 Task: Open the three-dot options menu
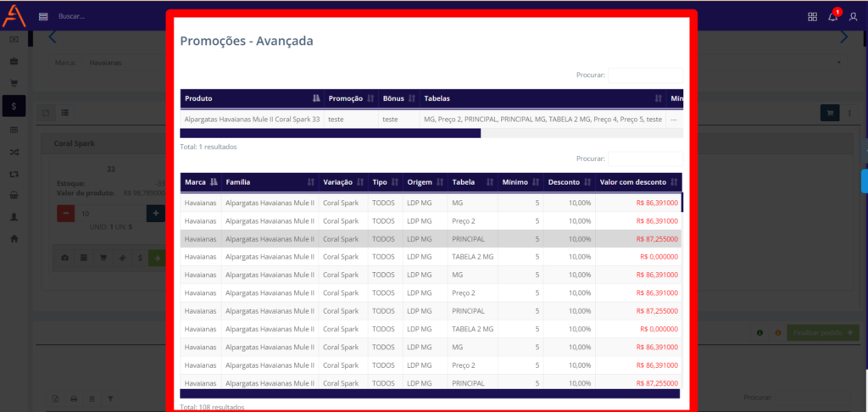(849, 113)
